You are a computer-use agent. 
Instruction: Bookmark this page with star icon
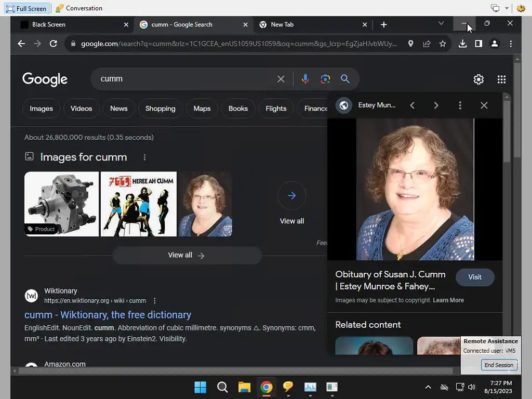[443, 44]
